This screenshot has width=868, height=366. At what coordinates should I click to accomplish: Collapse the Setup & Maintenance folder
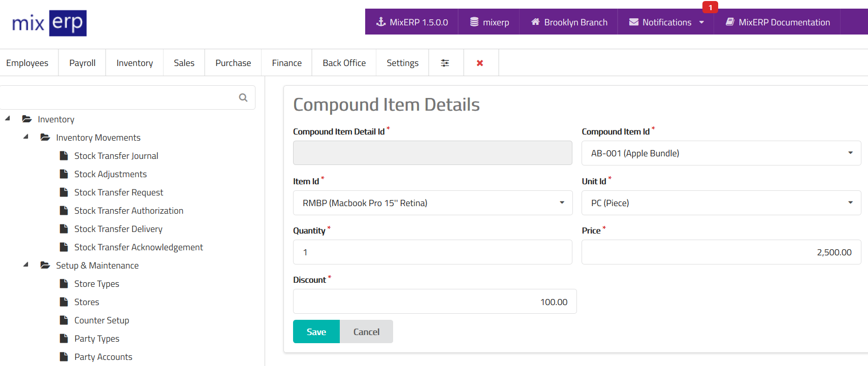26,265
